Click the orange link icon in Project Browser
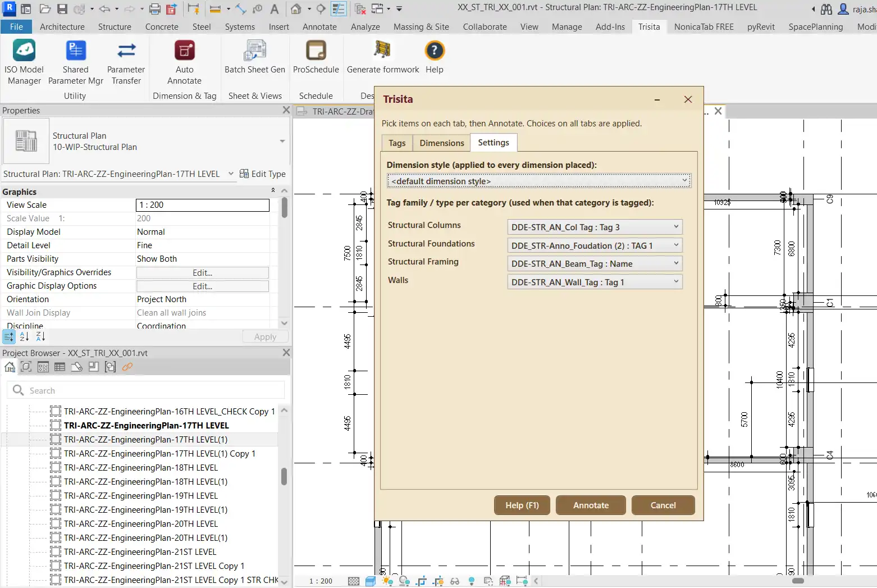The width and height of the screenshot is (877, 588). pyautogui.click(x=127, y=367)
